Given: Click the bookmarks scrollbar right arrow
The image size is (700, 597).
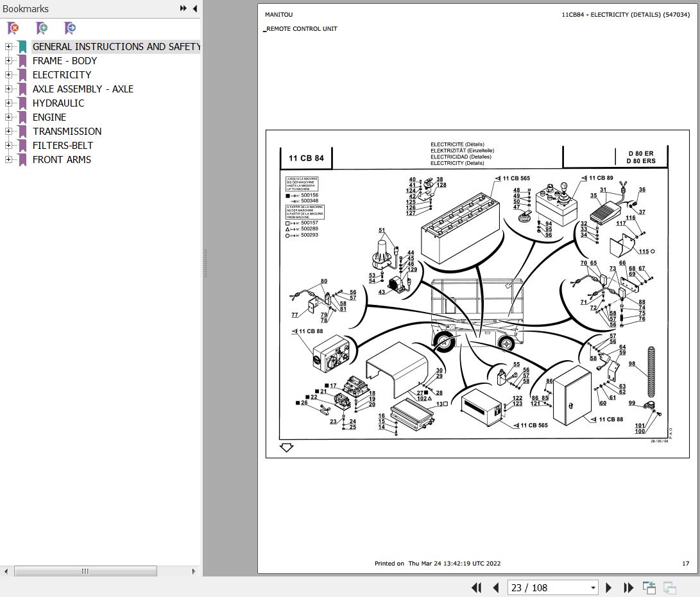Looking at the screenshot, I should tap(193, 571).
